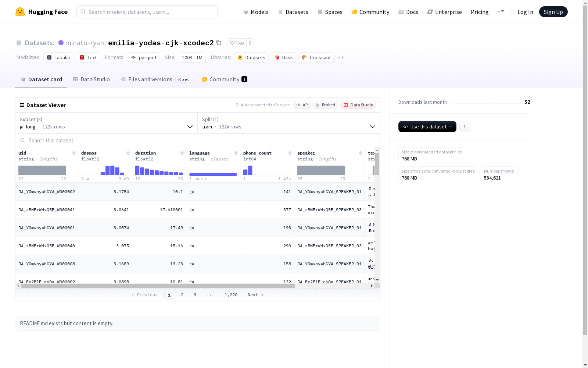Click the like button
588x368 pixels.
(237, 43)
